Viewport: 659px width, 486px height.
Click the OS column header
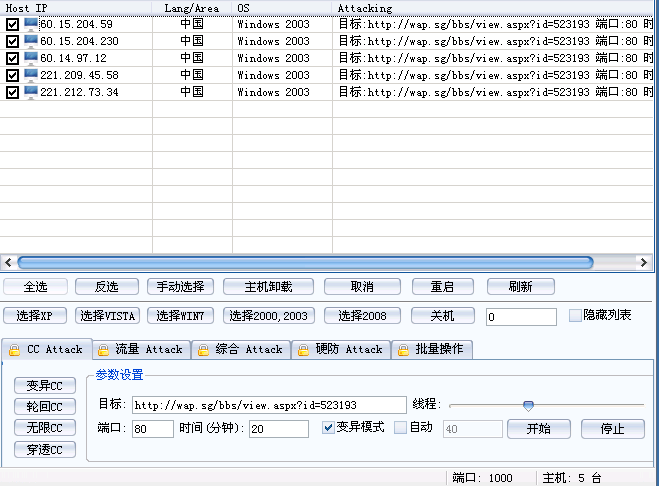click(282, 8)
